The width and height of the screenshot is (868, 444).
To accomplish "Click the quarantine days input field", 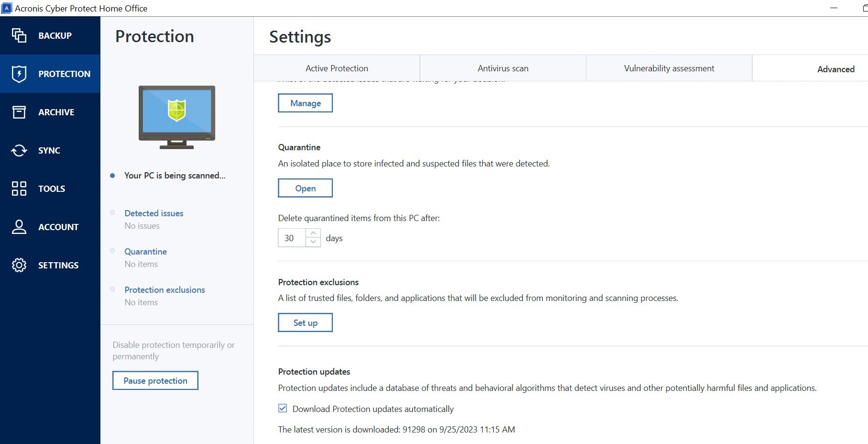I will tap(291, 238).
